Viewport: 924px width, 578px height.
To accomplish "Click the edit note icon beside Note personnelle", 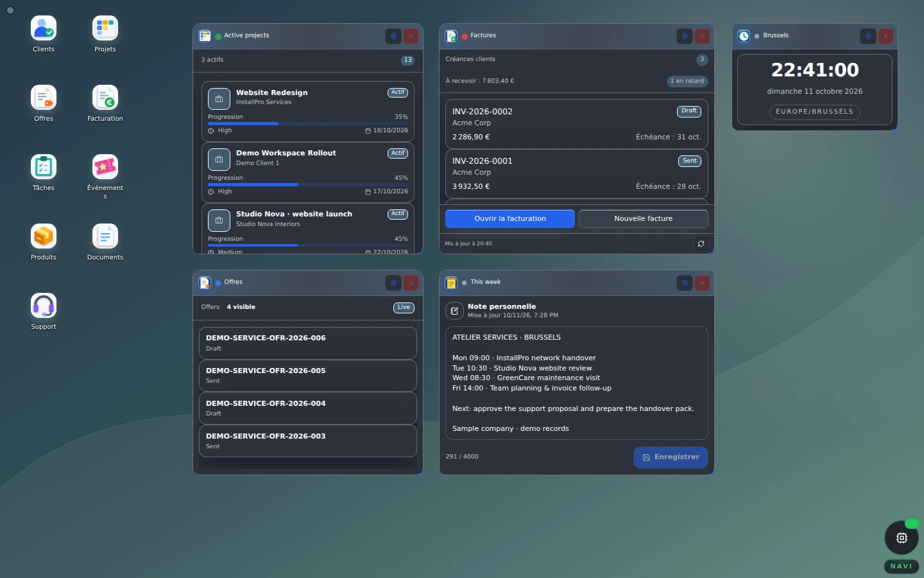I will click(x=454, y=311).
